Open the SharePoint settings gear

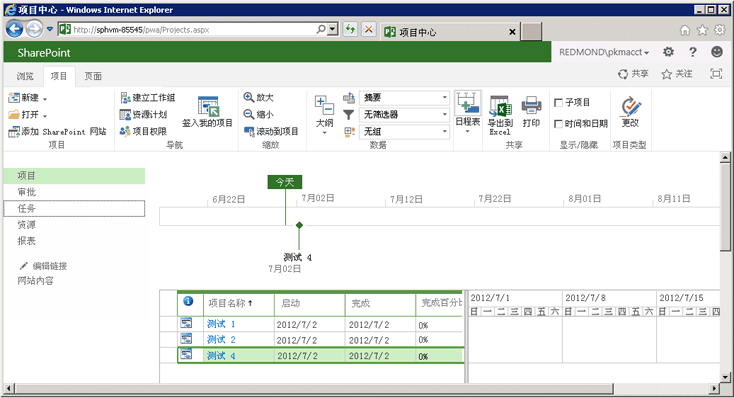[668, 52]
